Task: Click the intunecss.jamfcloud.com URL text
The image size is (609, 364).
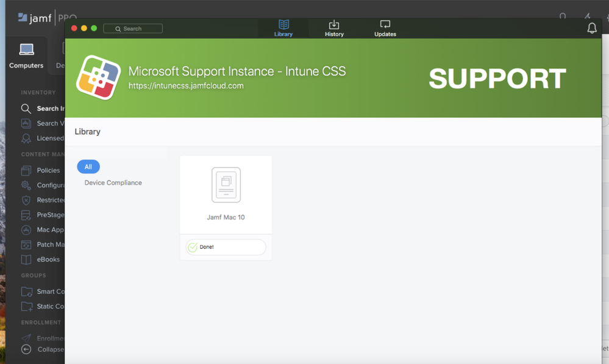Action: 186,85
